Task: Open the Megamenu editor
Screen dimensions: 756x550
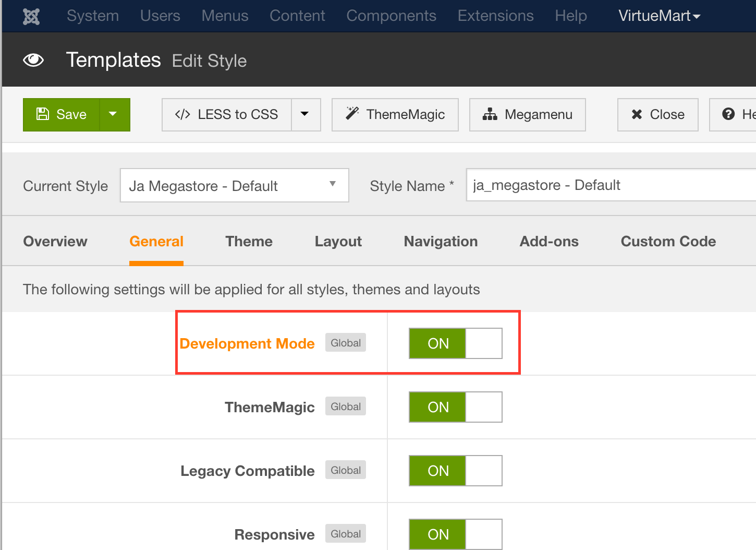Action: coord(528,114)
